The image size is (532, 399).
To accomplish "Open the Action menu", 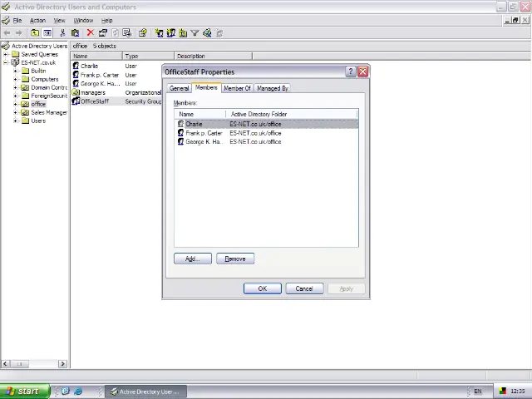I will (x=37, y=20).
